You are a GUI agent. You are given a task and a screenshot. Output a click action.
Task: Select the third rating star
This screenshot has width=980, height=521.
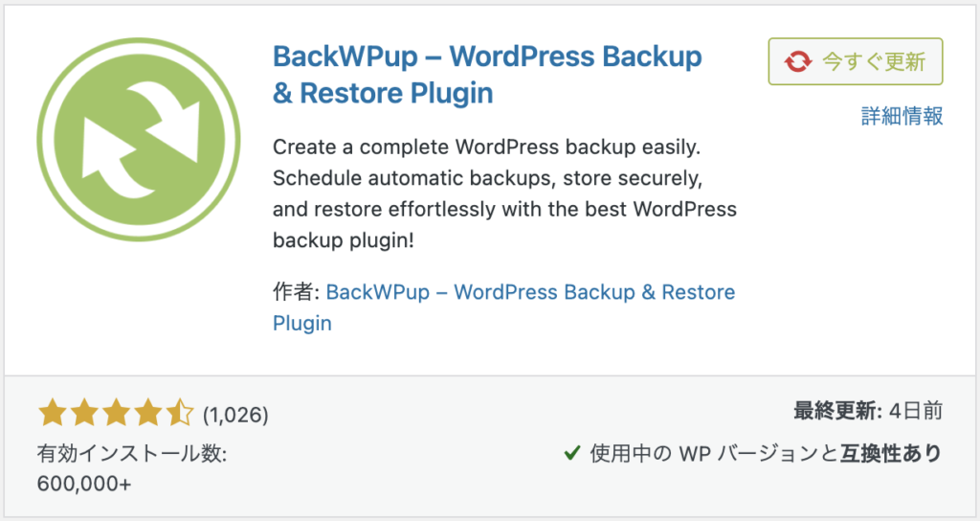[x=116, y=414]
